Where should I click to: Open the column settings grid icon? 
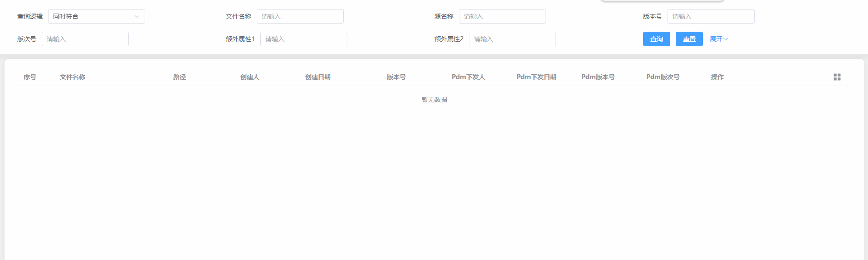click(837, 77)
